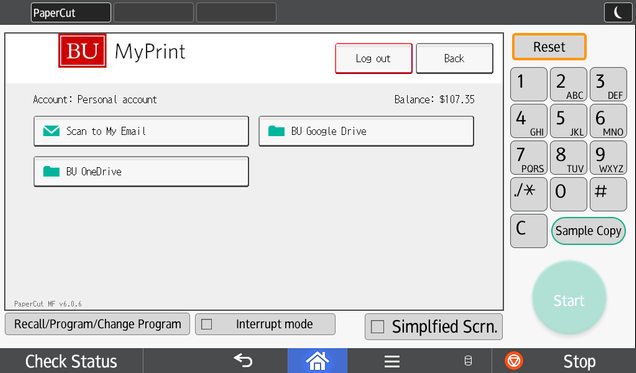Tap the C clear key
Image resolution: width=636 pixels, height=373 pixels.
(x=529, y=231)
